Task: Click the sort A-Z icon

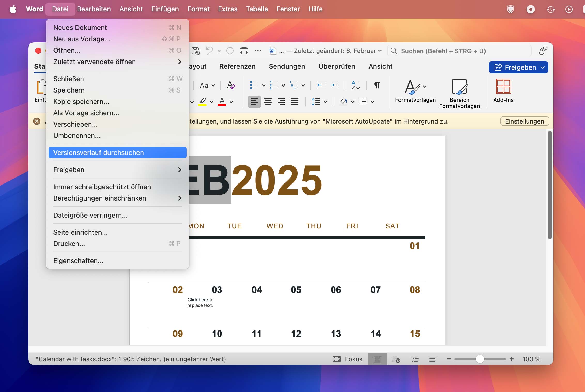Action: 356,85
